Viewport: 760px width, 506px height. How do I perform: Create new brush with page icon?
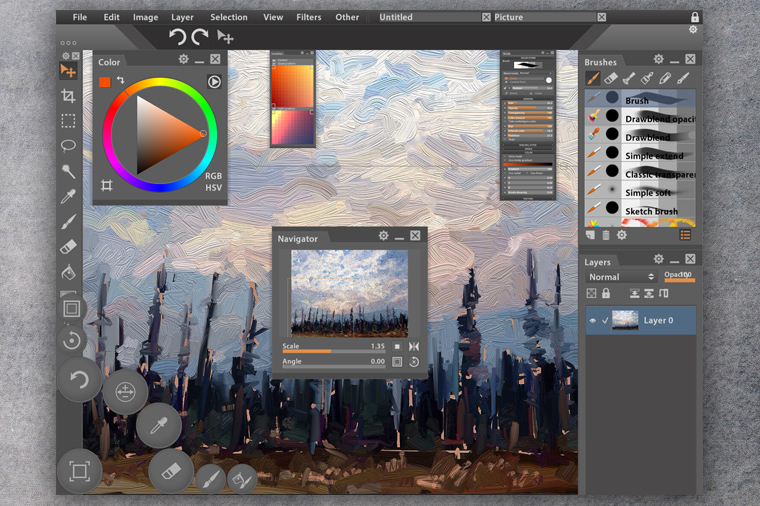(590, 235)
